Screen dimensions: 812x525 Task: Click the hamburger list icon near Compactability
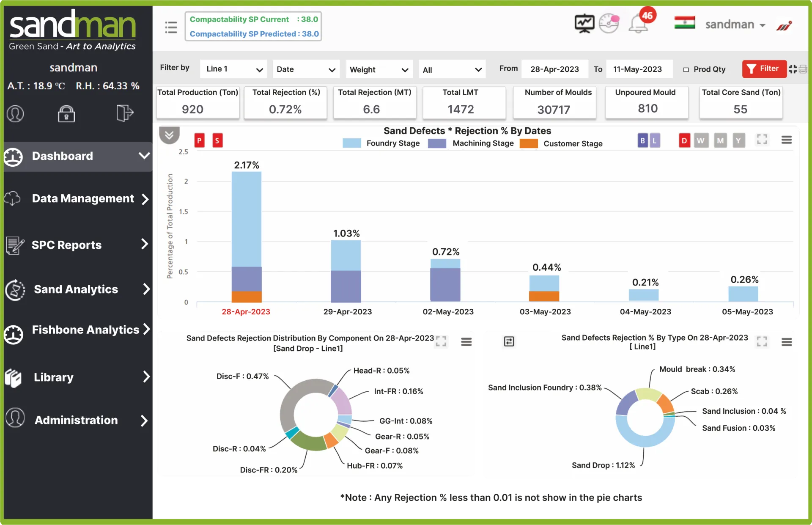click(171, 27)
